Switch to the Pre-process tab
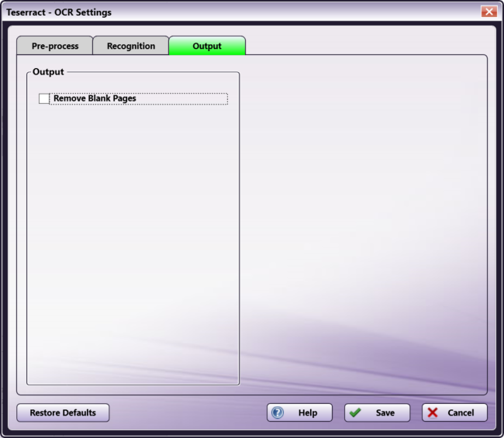Viewport: 504px width, 438px height. tap(54, 46)
